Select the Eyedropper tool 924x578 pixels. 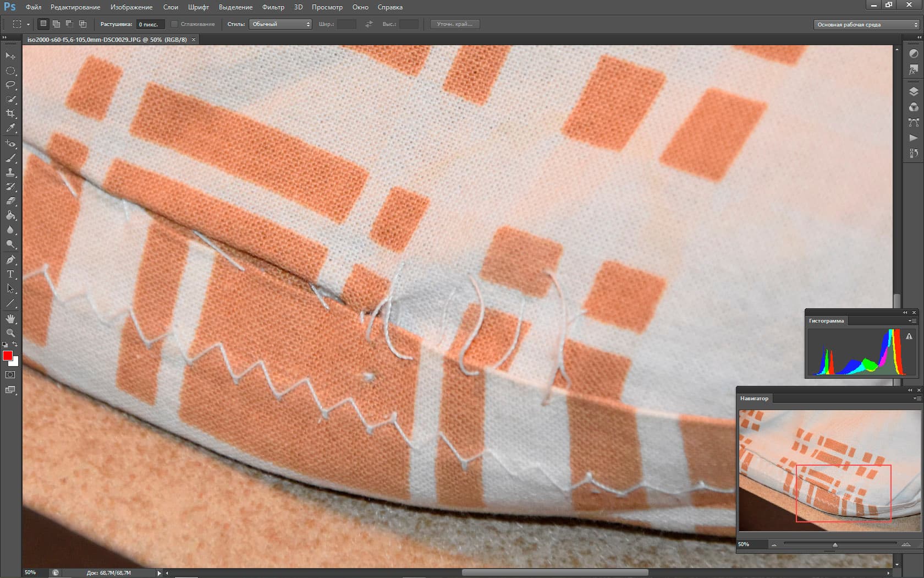pyautogui.click(x=10, y=128)
